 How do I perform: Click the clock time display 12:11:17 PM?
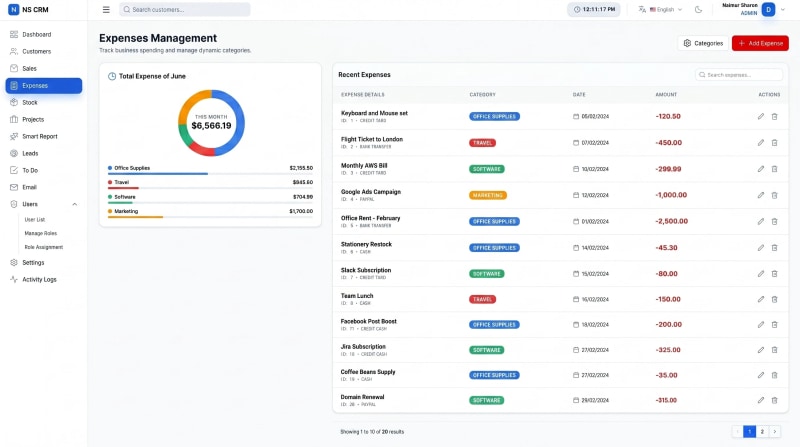pos(594,10)
